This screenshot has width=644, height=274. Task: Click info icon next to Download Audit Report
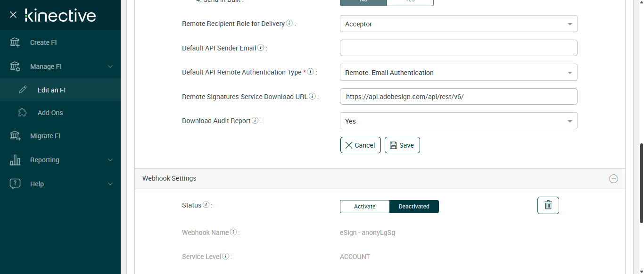point(255,120)
